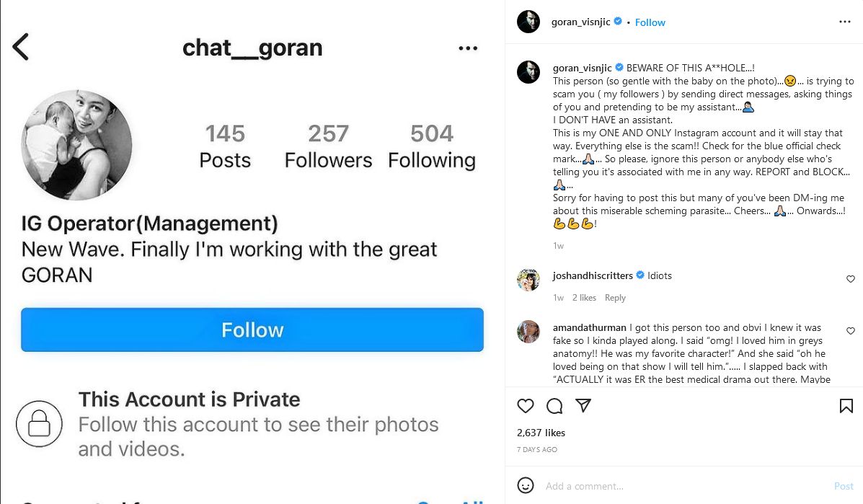The height and width of the screenshot is (504, 863).
Task: View the 2,637 likes list
Action: [541, 433]
